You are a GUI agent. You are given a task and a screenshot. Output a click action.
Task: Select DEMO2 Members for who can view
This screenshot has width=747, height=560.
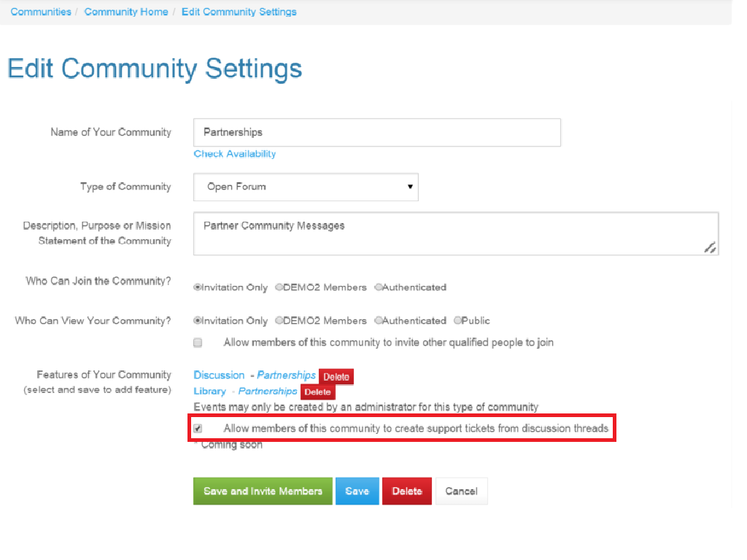[x=279, y=321]
